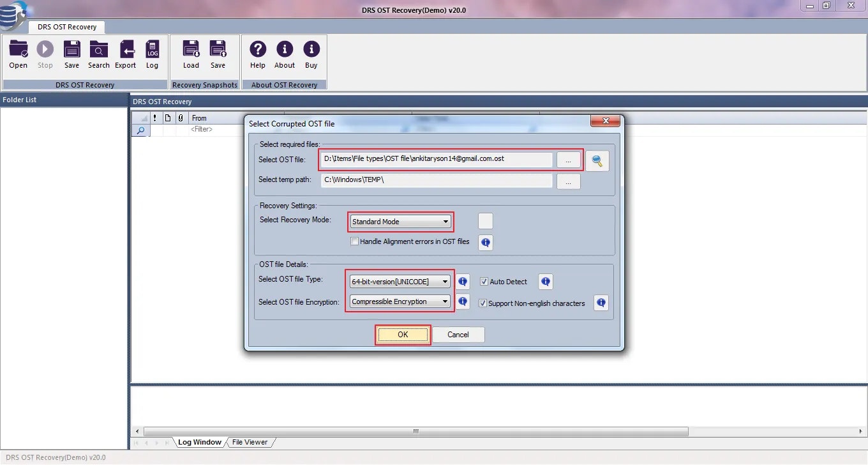Save a recovery snapshot

pyautogui.click(x=218, y=54)
